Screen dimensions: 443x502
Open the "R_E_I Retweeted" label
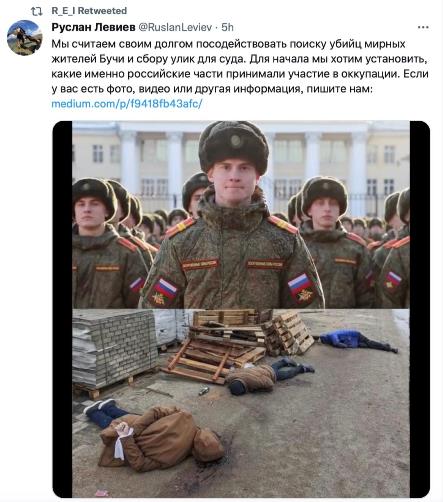(89, 11)
